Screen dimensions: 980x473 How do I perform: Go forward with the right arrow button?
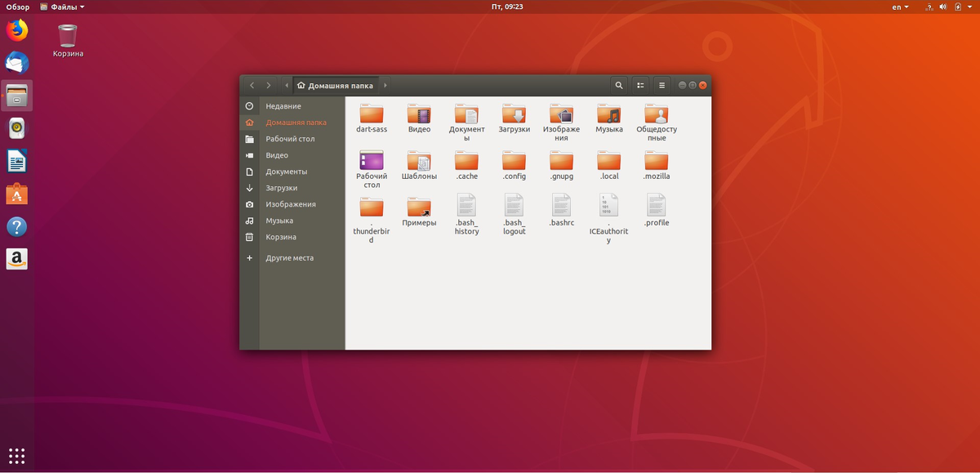pos(269,85)
